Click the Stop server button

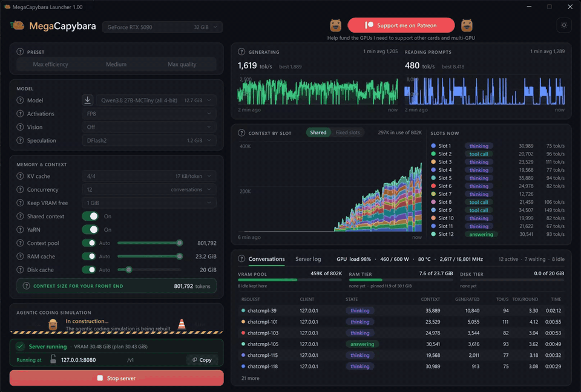tap(116, 378)
